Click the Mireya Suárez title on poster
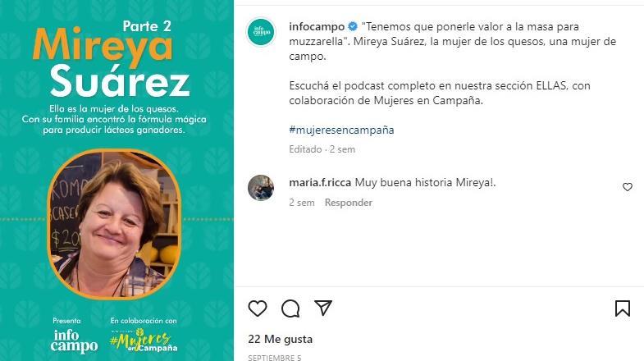 [x=111, y=62]
